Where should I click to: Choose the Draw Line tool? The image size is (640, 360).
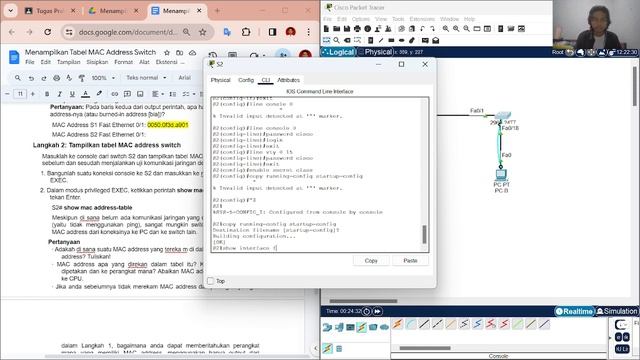[x=381, y=40]
